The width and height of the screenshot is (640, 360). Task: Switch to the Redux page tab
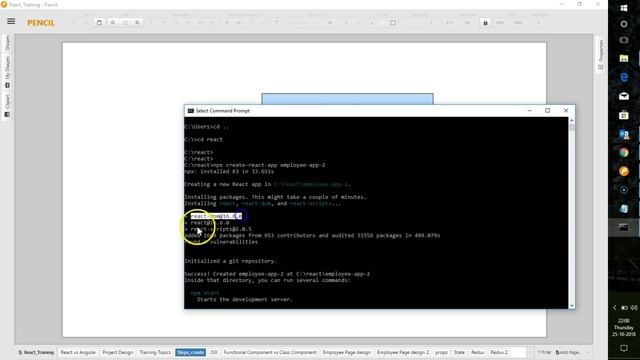478,352
